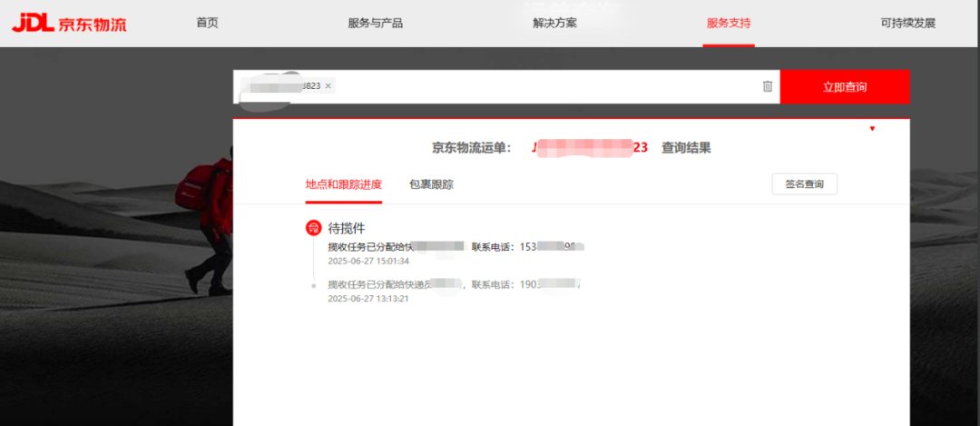Open the 解决方案 menu
980x426 pixels.
(554, 24)
